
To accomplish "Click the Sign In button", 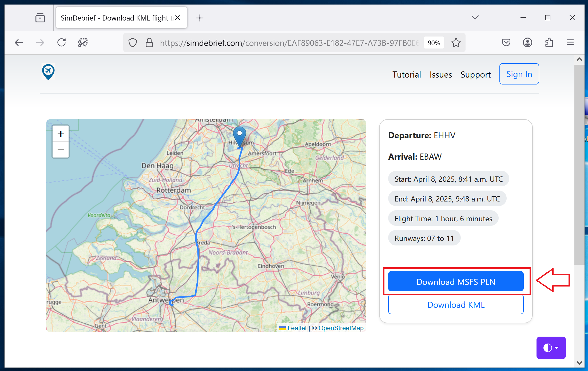I will tap(519, 74).
